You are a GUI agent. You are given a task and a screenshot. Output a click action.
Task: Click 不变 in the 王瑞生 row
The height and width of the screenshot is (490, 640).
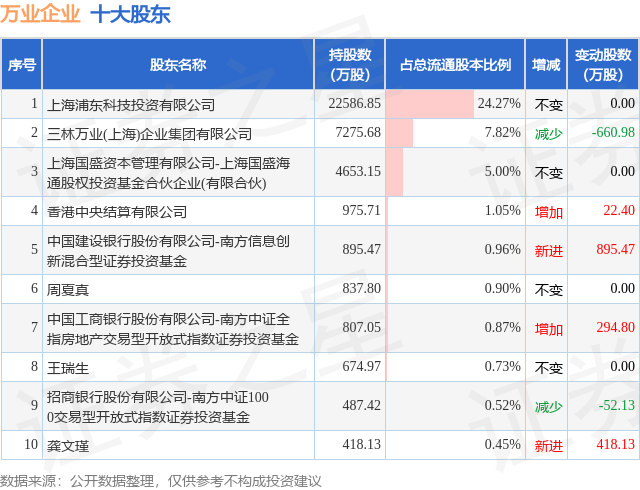pos(549,368)
